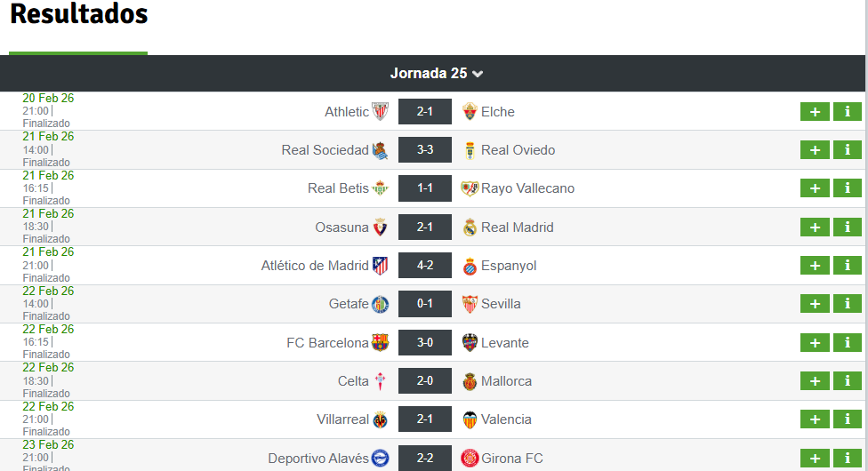Click the Athletic club crest icon
Viewport: 868px width, 471px height.
click(x=380, y=112)
